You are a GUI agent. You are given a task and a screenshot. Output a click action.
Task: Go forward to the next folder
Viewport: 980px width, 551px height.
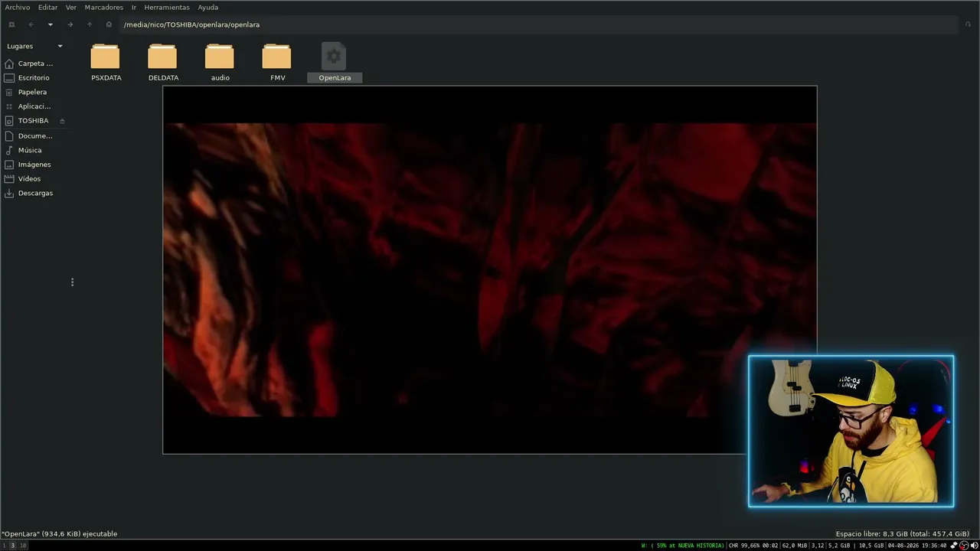coord(70,24)
